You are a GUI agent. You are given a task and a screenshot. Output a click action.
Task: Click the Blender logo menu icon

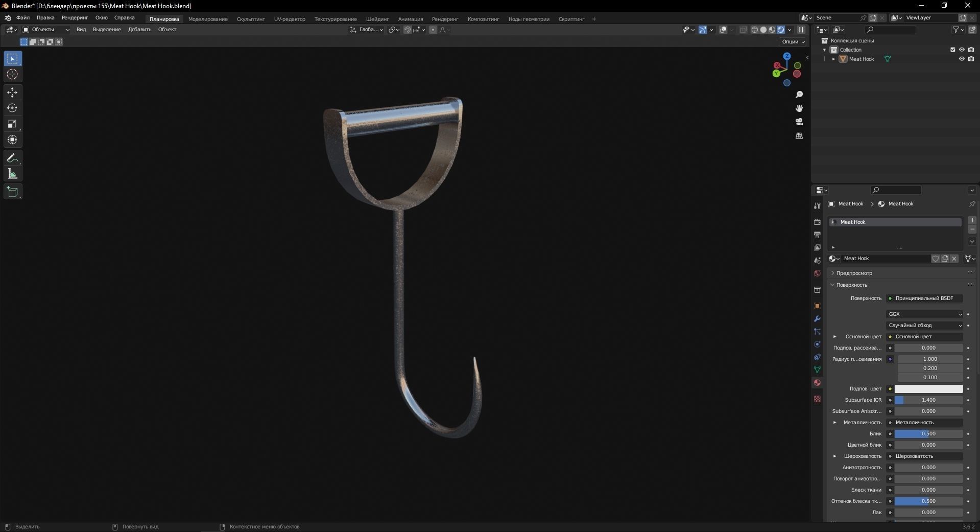[8, 18]
